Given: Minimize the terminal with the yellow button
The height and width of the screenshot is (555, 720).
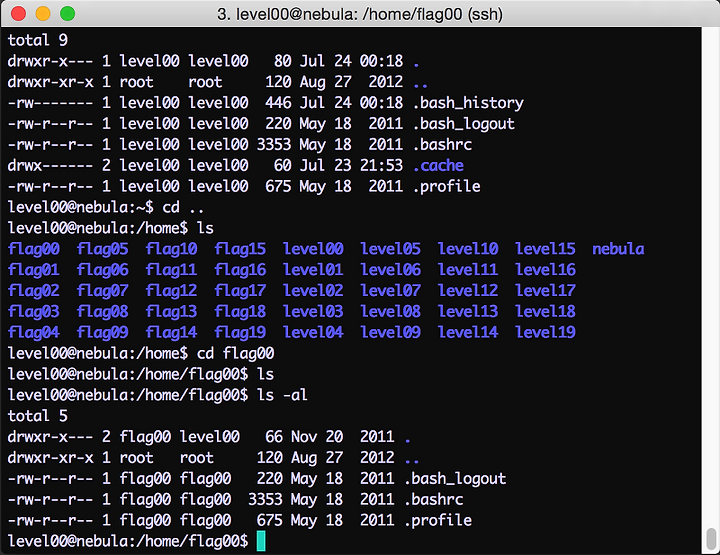Looking at the screenshot, I should pyautogui.click(x=43, y=14).
